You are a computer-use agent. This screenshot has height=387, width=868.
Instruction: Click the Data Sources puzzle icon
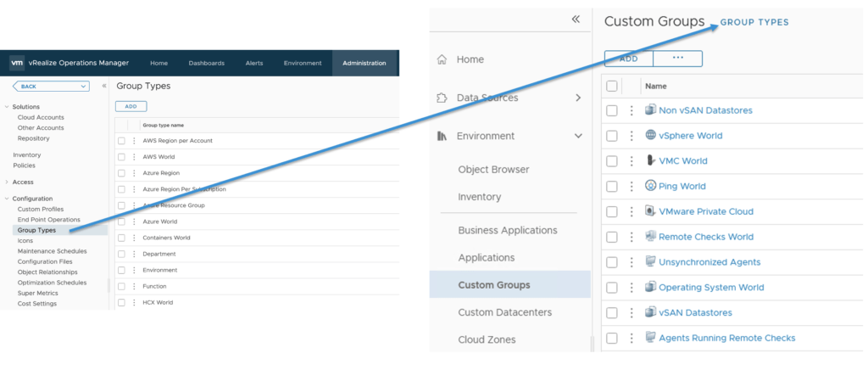pos(442,98)
